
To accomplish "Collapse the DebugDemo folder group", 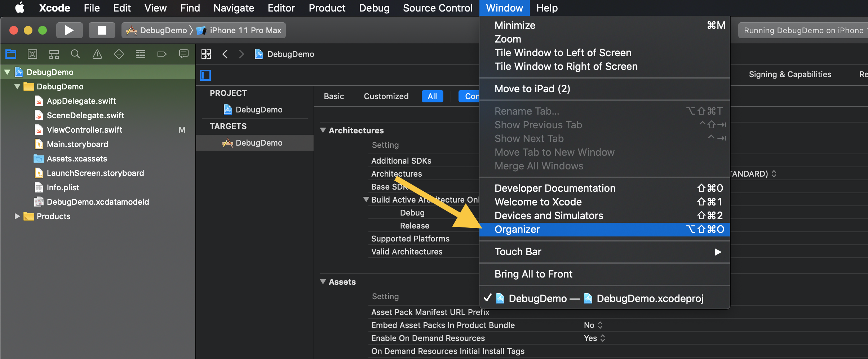I will coord(17,87).
